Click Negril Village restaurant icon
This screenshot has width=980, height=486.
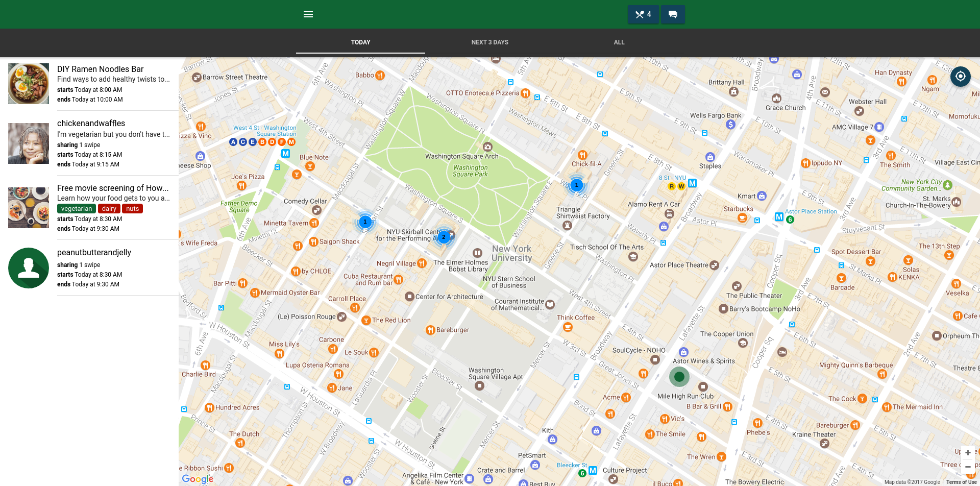pos(422,263)
